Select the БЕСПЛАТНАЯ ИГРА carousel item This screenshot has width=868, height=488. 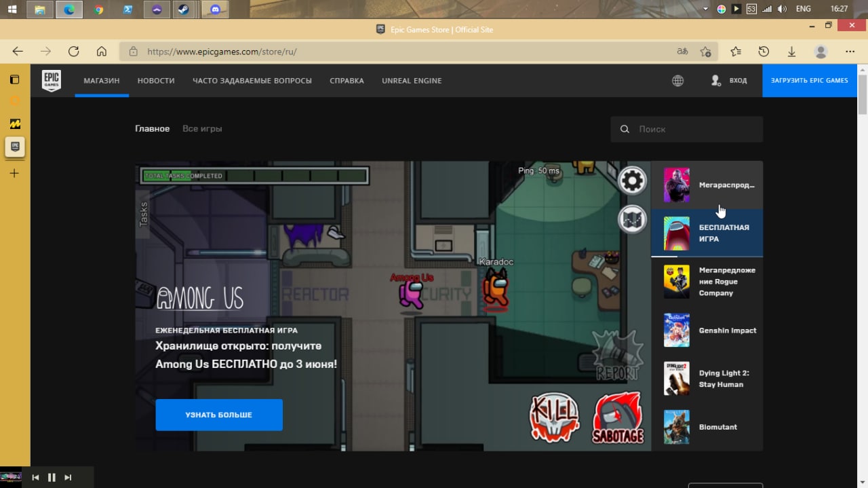point(707,233)
